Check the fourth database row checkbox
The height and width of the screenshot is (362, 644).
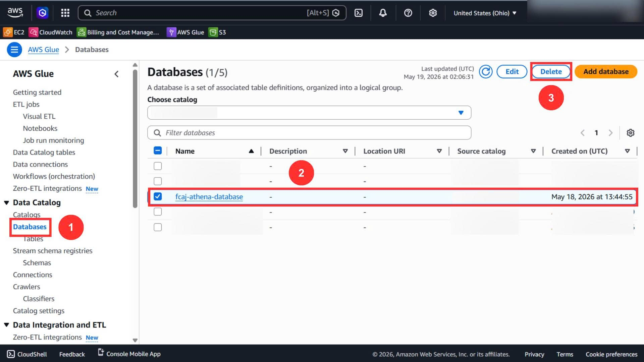tap(158, 212)
